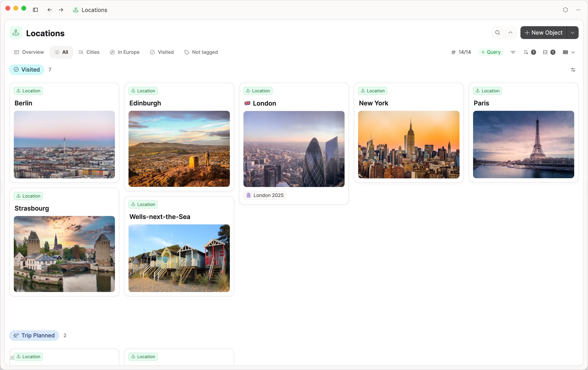Viewport: 588px width, 370px height.
Task: Click the forward navigation arrow
Action: (61, 10)
